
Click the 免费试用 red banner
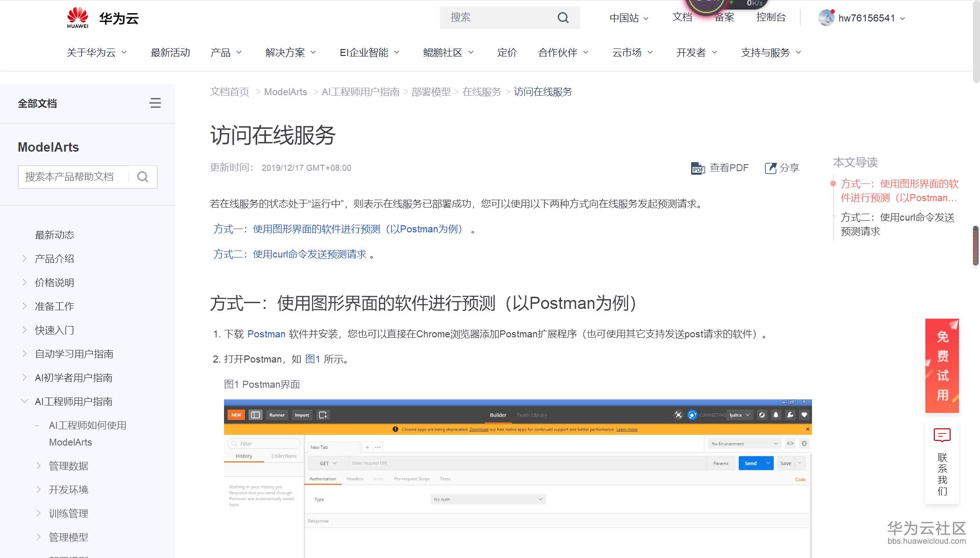point(942,365)
